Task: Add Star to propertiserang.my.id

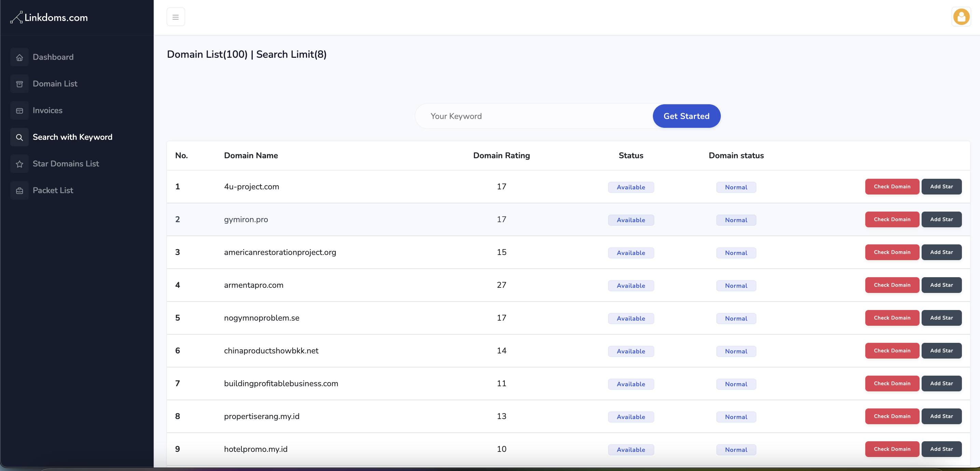Action: [941, 416]
